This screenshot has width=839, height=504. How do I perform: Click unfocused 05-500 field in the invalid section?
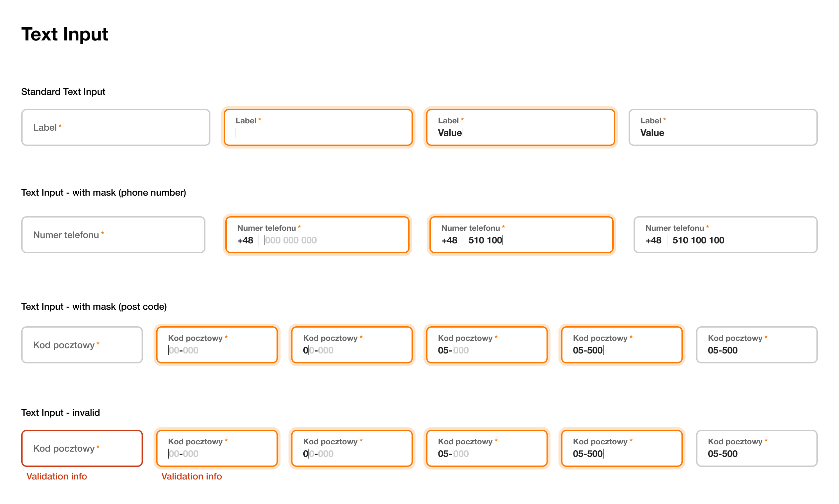756,448
